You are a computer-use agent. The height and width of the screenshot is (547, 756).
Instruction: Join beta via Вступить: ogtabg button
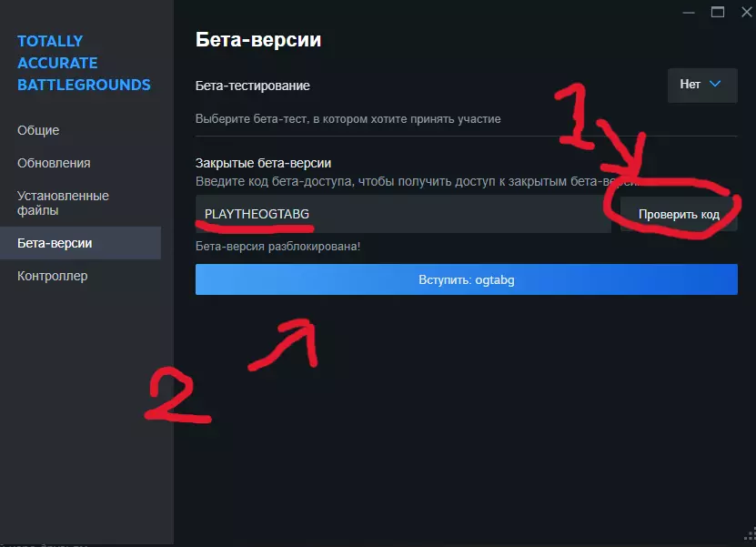pyautogui.click(x=466, y=279)
